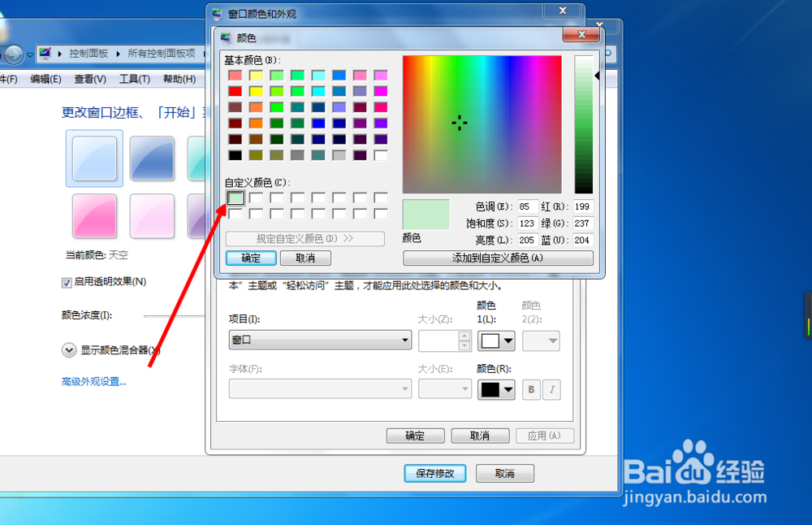The height and width of the screenshot is (525, 812).
Task: Click 取消 next to 保存修改
Action: 505,473
